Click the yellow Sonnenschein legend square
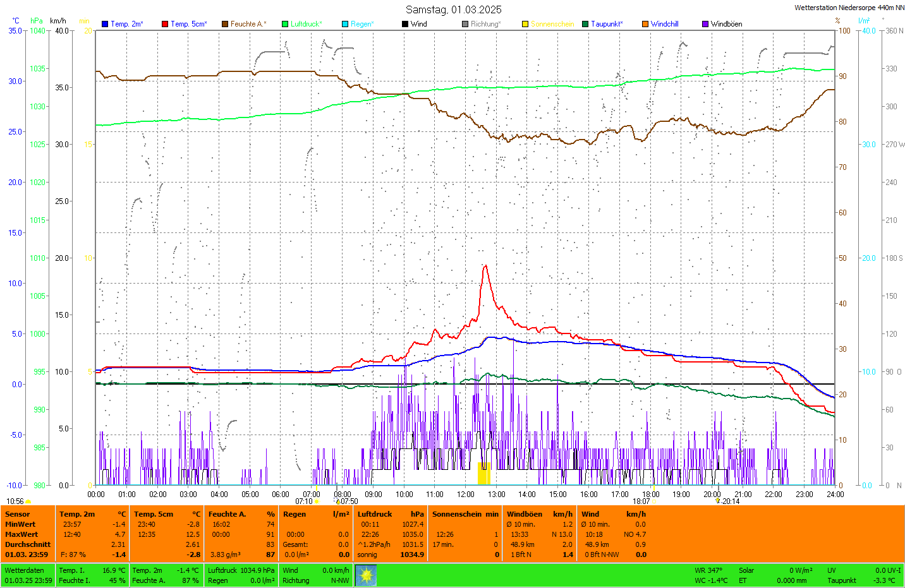 pos(525,24)
